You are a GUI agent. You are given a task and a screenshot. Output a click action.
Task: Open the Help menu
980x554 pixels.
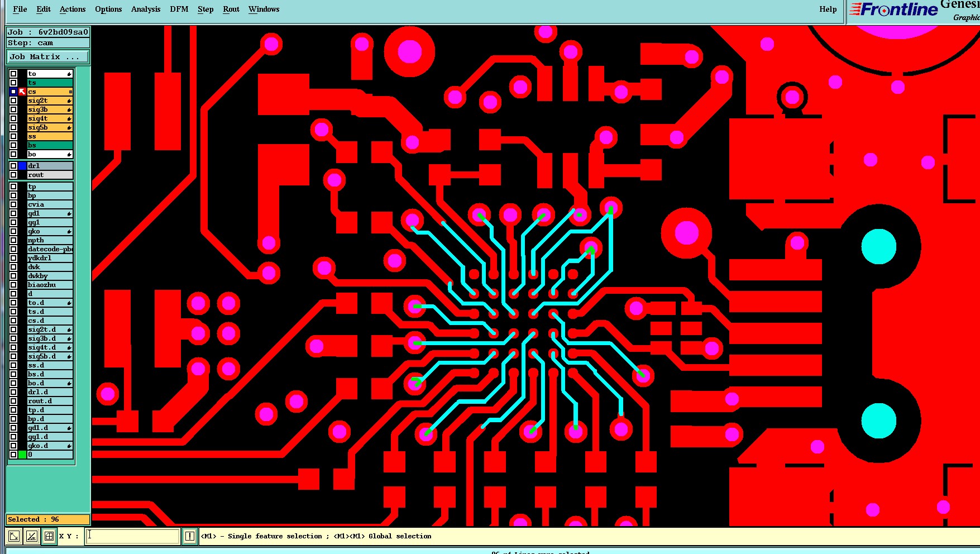click(x=828, y=9)
